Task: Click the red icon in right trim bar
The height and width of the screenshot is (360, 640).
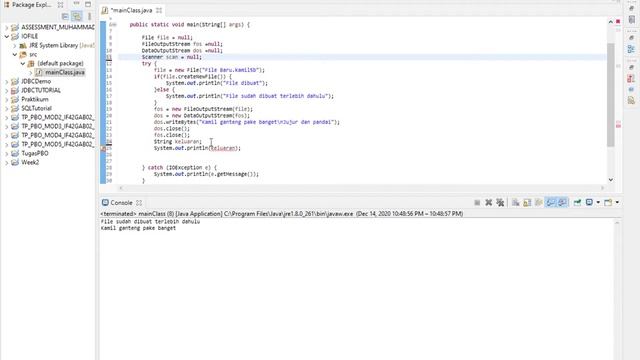Action: pos(631,78)
